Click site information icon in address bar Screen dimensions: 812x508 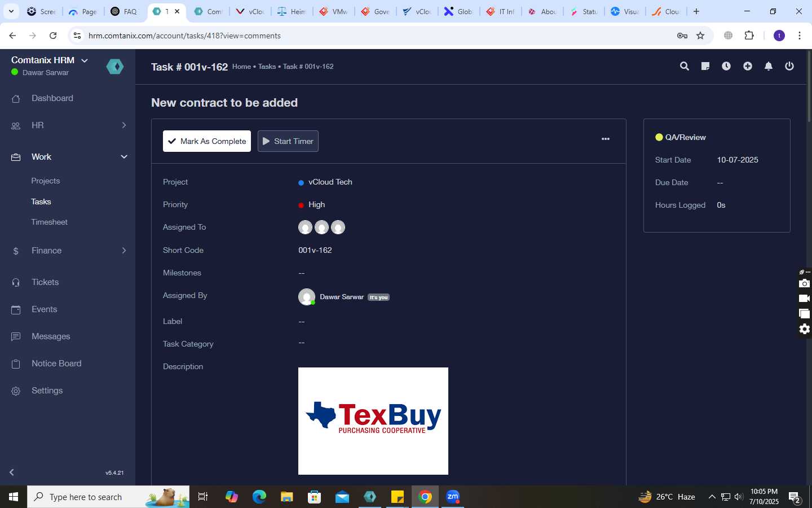tap(78, 36)
